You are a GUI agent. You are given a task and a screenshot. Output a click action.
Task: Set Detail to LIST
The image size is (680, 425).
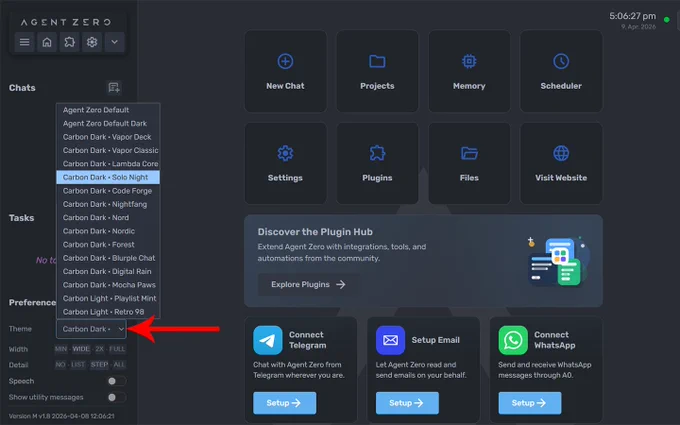point(78,365)
